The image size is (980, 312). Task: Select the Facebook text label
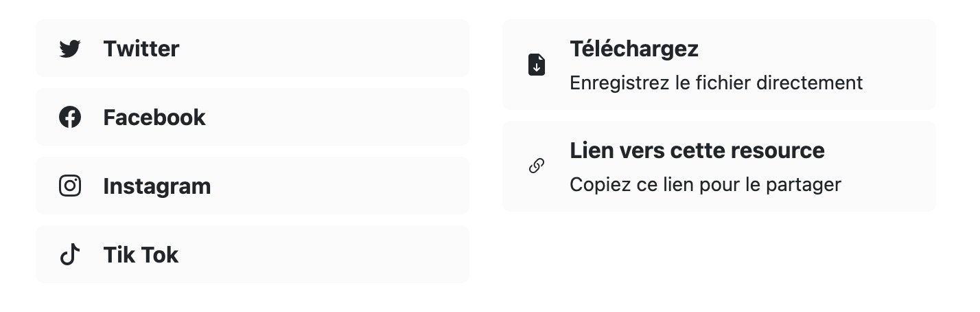coord(154,118)
